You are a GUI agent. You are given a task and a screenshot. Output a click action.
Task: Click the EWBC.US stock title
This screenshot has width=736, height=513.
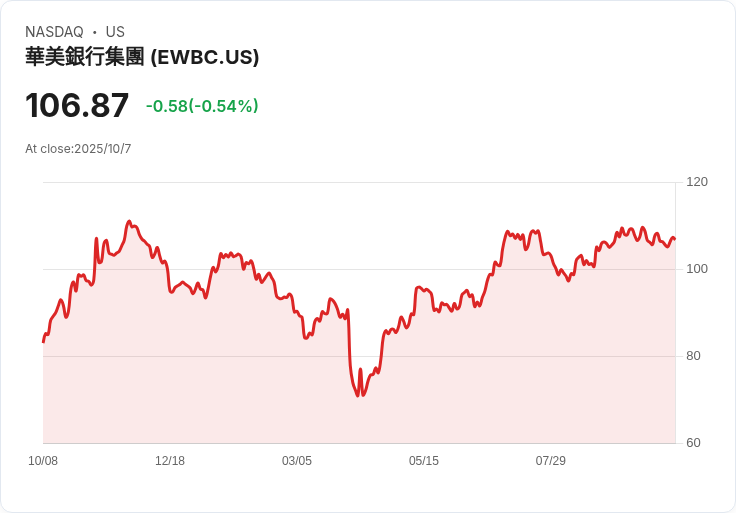[x=142, y=57]
